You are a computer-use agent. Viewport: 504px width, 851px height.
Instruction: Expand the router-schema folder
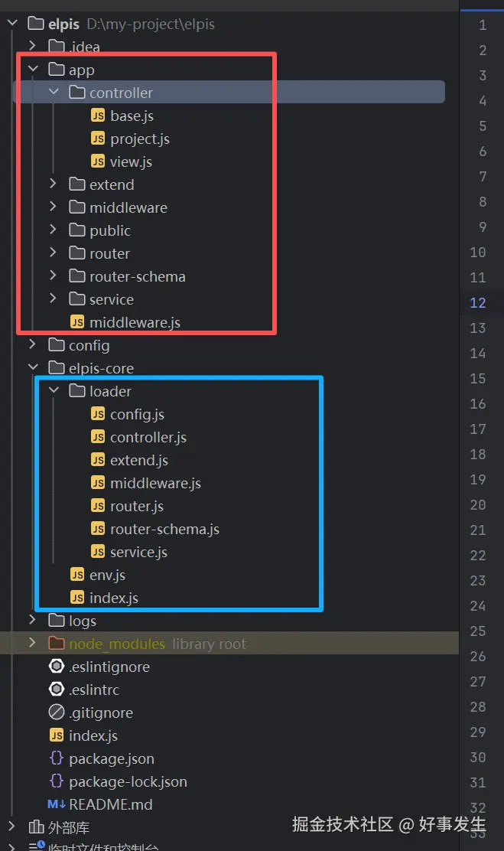pyautogui.click(x=54, y=276)
